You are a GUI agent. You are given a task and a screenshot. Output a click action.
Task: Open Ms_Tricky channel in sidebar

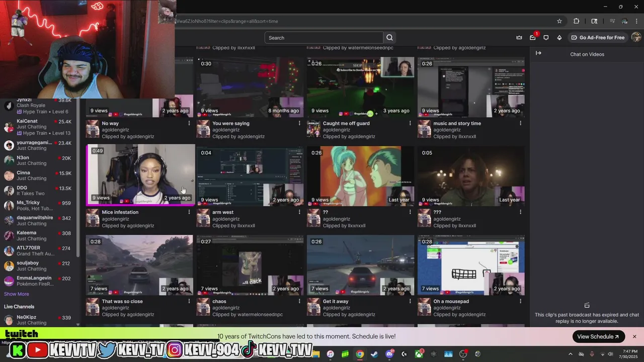[38, 206]
